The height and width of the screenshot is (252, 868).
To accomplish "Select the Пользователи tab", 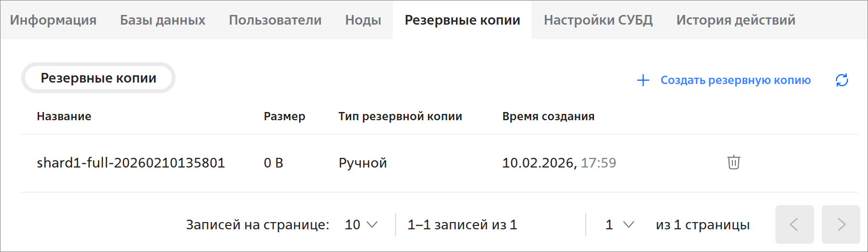I will tap(275, 20).
